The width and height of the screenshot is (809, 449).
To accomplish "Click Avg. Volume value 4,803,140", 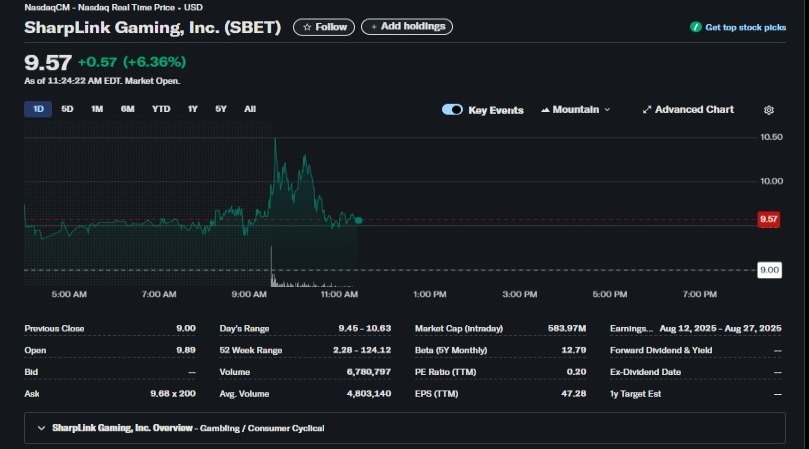I will click(368, 393).
